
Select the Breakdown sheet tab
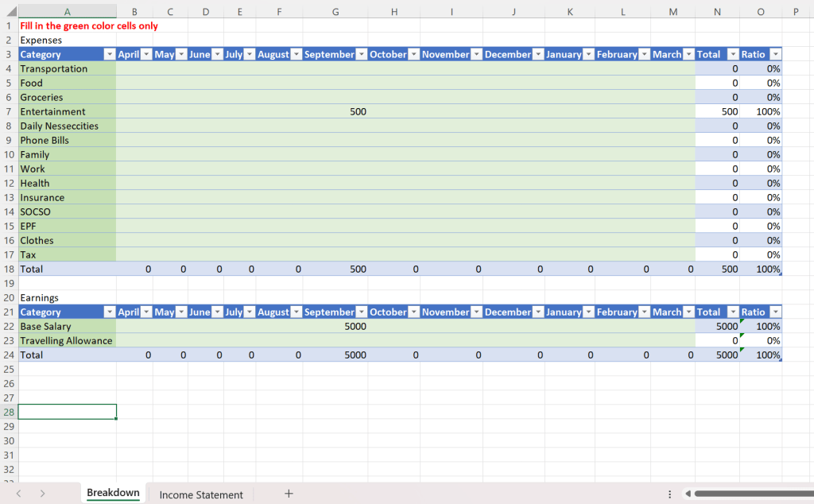[113, 493]
